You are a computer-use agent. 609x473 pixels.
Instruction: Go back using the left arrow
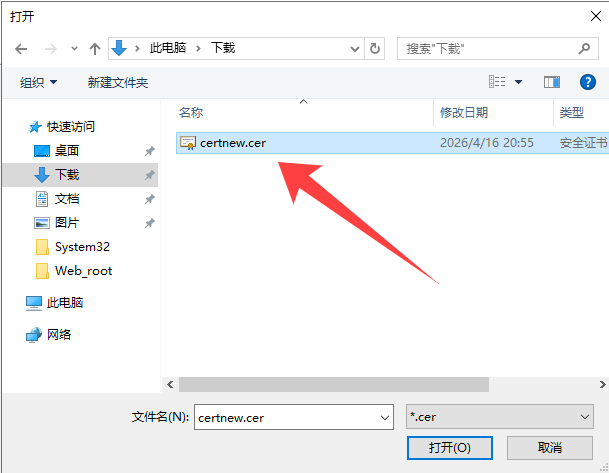tap(21, 49)
